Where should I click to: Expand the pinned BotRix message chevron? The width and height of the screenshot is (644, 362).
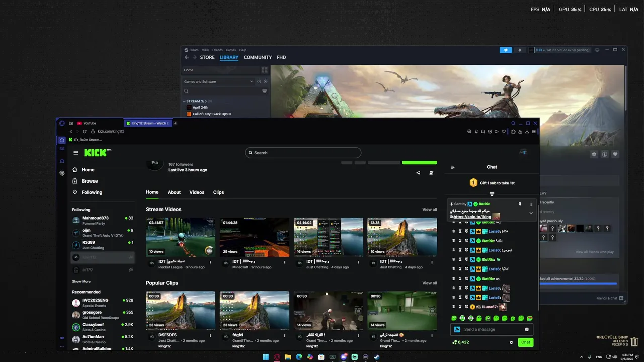531,213
